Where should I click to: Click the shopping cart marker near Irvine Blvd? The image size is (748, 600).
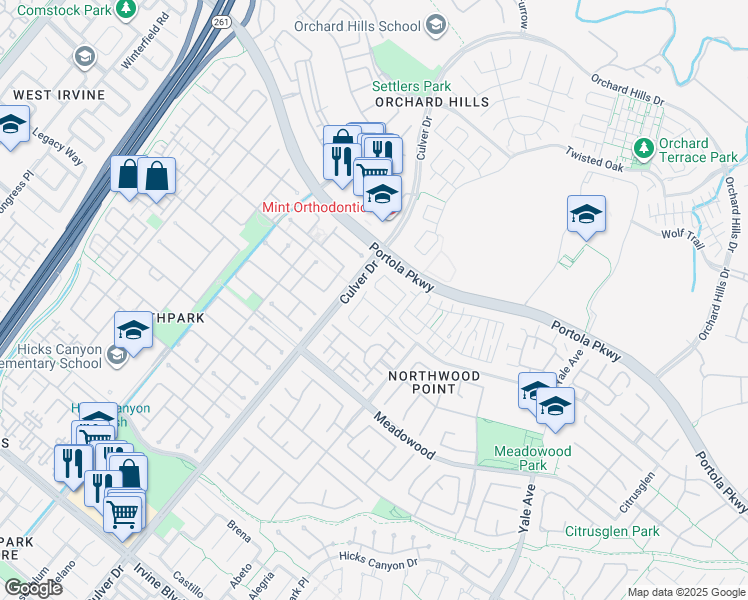(123, 518)
